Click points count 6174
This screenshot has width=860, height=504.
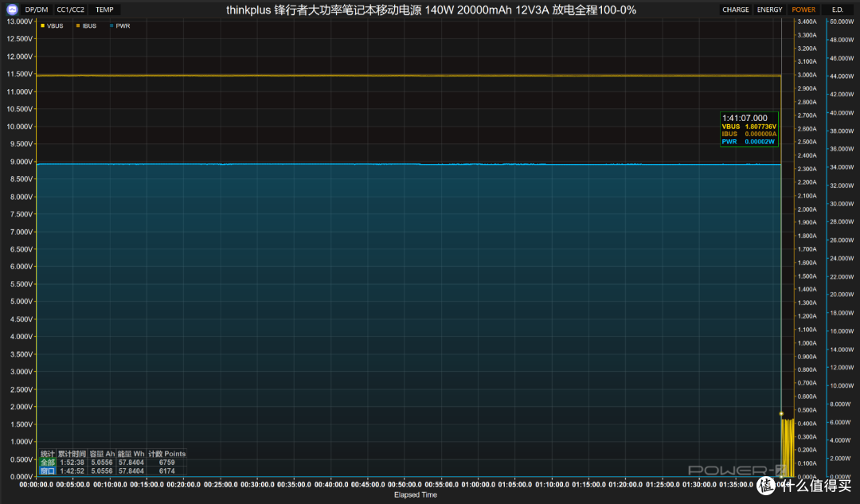166,471
